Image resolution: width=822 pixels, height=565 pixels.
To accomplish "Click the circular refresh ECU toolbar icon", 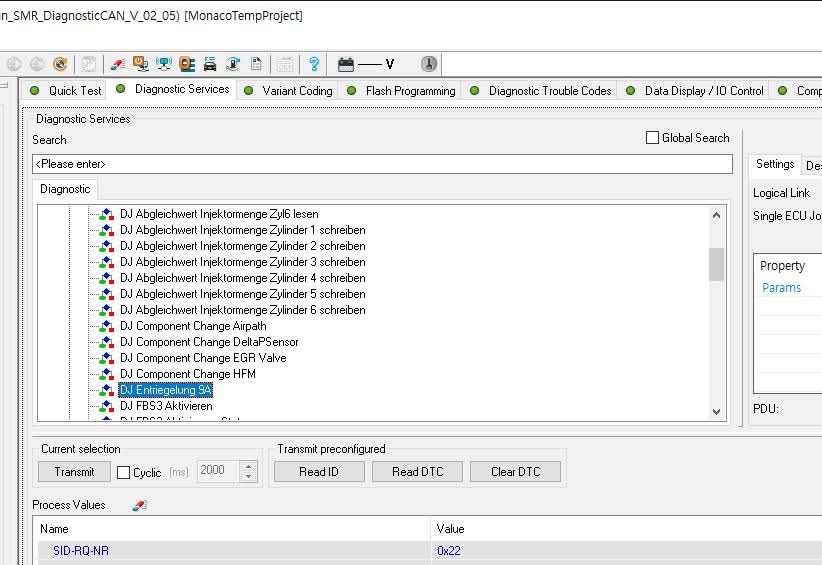I will pyautogui.click(x=233, y=64).
